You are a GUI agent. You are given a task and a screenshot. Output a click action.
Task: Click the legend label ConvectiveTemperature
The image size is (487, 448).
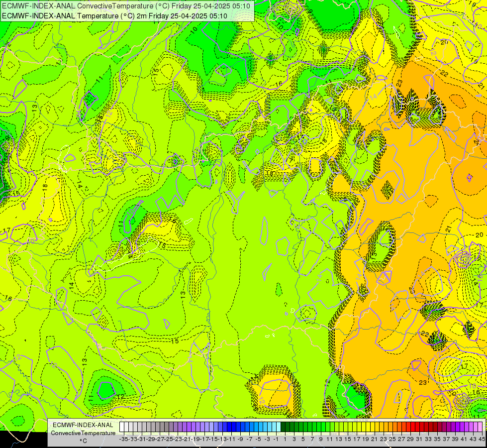click(x=83, y=433)
